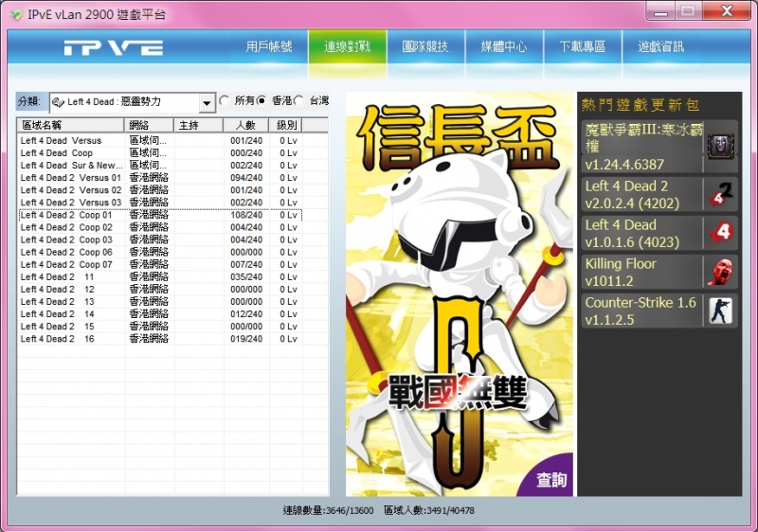Screen dimensions: 758x532
Task: Select the 所有 (all) region radio button
Action: (224, 101)
